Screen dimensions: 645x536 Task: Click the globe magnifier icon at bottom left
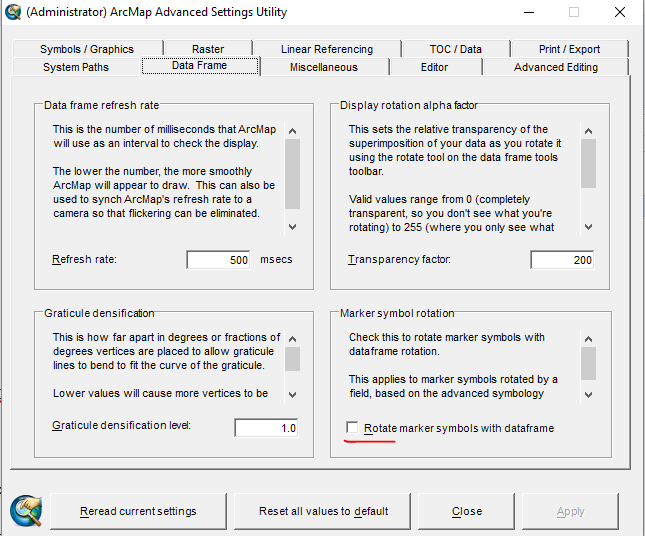click(x=25, y=510)
